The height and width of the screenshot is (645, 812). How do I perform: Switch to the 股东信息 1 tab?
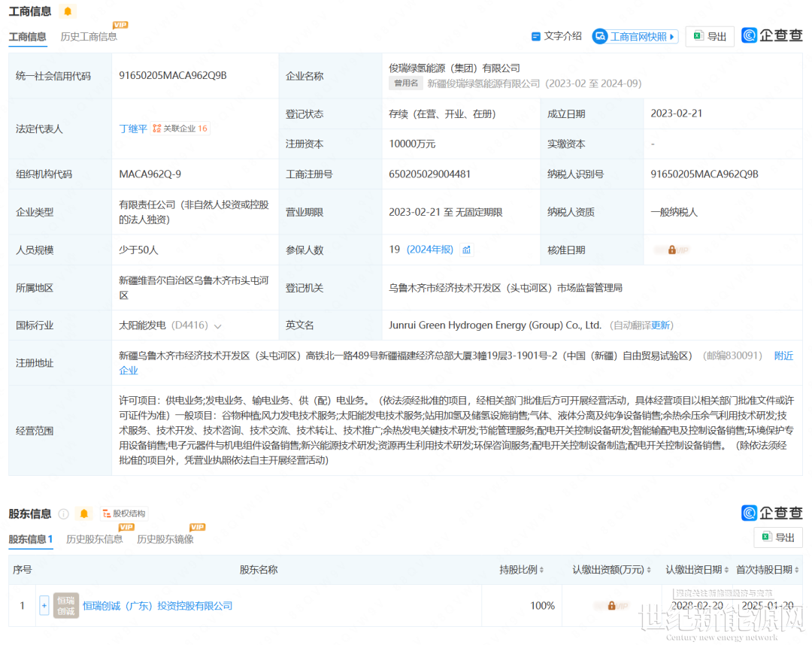31,540
